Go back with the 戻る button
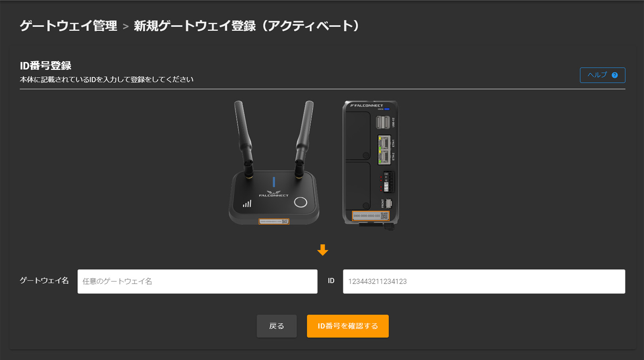Image resolution: width=644 pixels, height=360 pixels. 277,326
